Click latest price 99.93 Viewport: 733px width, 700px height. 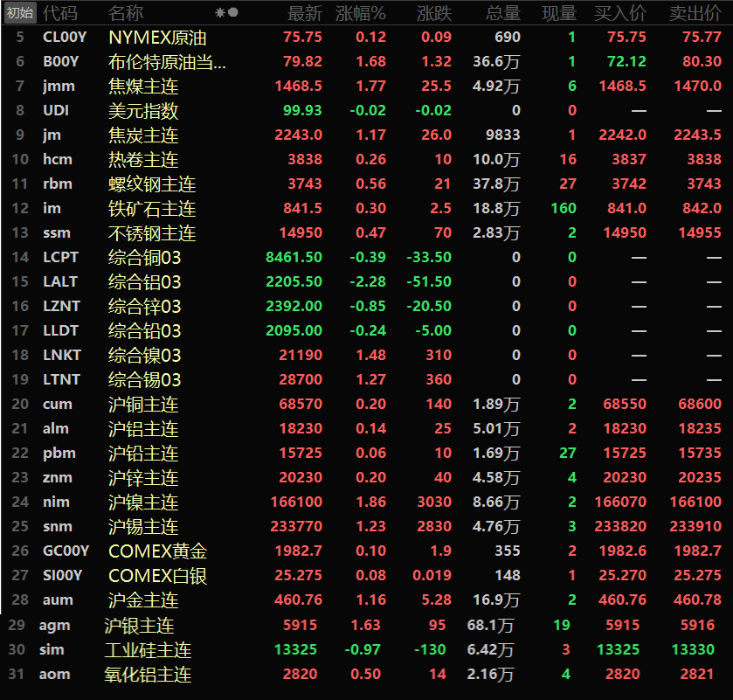point(302,110)
